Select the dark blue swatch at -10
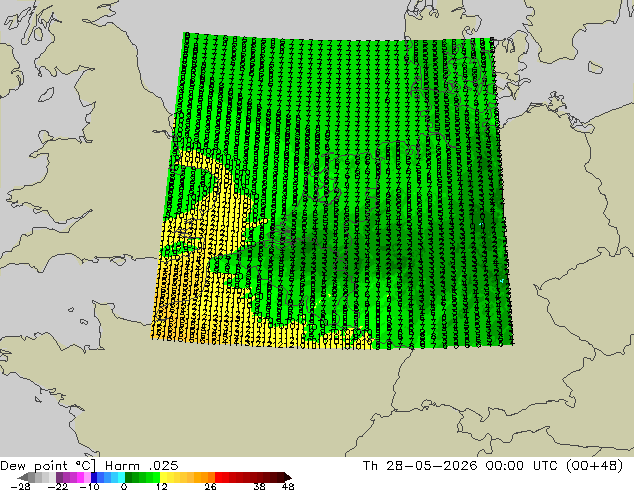 coord(94,477)
